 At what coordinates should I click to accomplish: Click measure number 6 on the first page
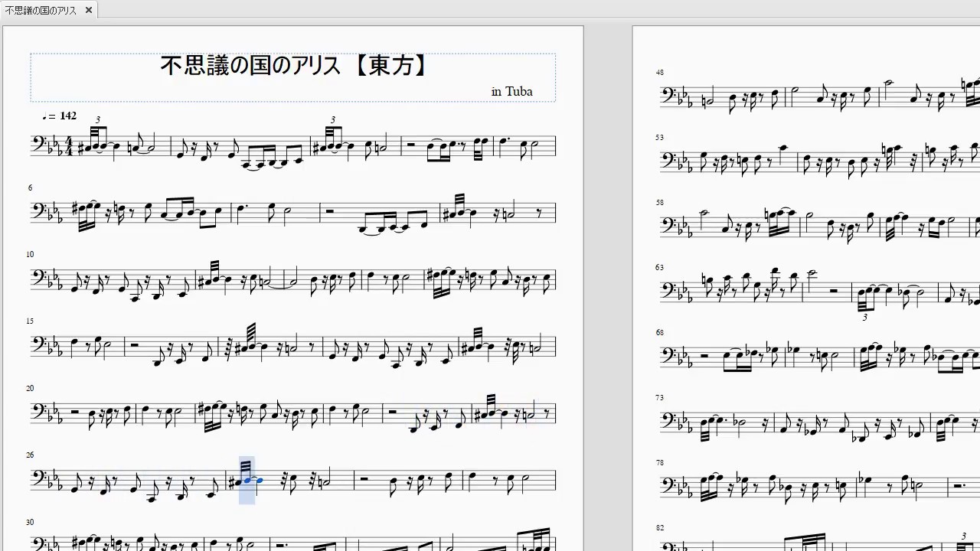pos(30,188)
